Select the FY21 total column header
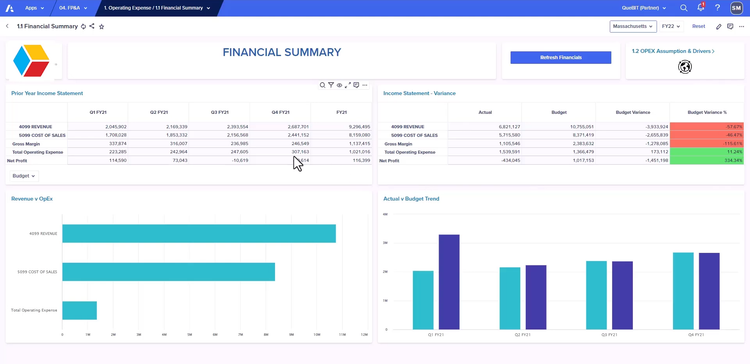750x364 pixels. pyautogui.click(x=341, y=112)
